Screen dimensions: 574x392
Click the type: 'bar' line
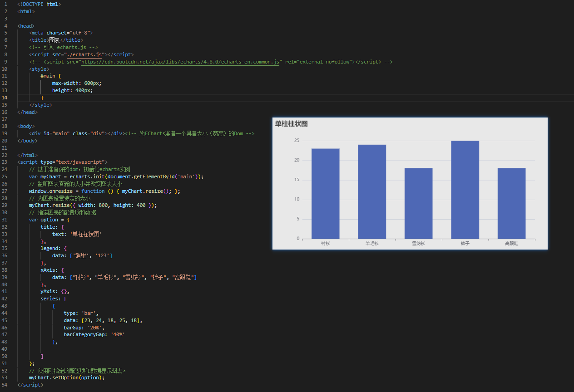[x=81, y=313]
